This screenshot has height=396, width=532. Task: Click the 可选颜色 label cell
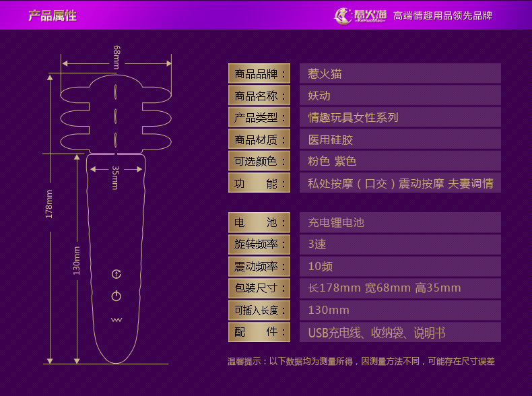coord(259,161)
